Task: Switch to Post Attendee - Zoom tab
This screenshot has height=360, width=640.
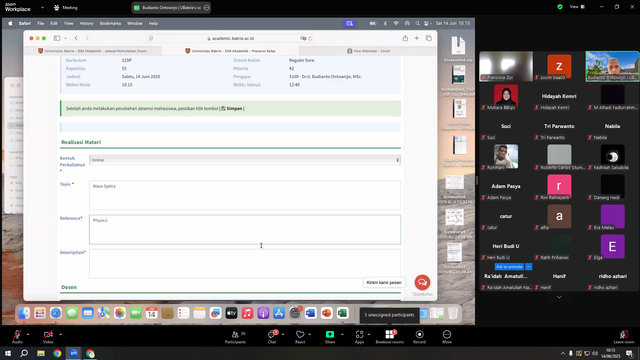Action: tap(368, 51)
